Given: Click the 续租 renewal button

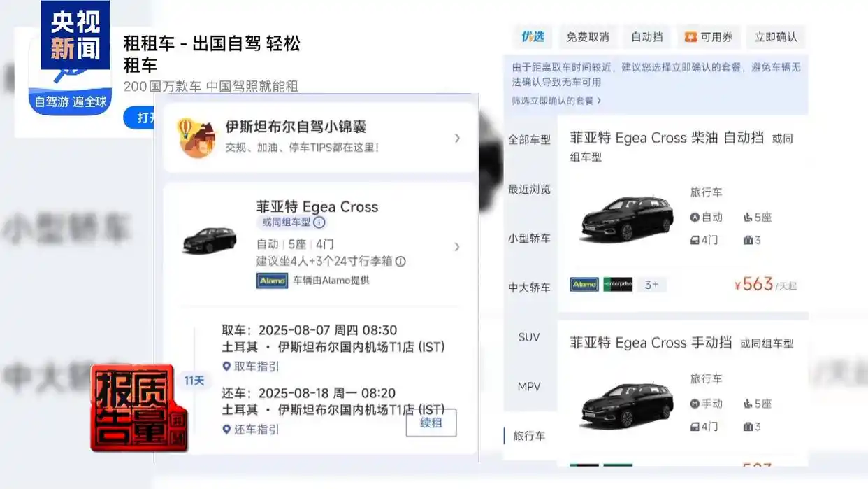Looking at the screenshot, I should coord(431,423).
